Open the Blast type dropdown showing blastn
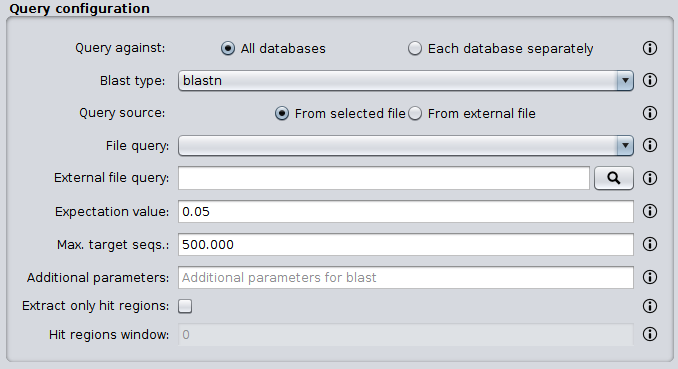 [406, 80]
